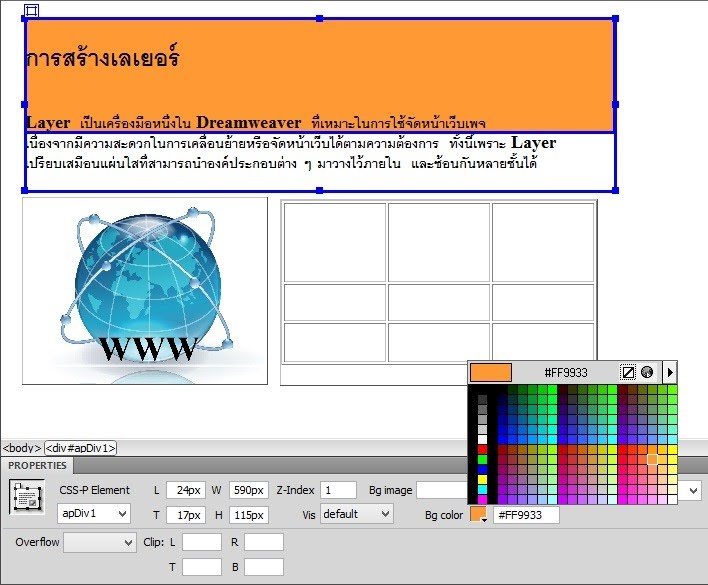Pick the highlighted orange #FF9933 palette swatch
Screen dimensions: 708x585
652,459
